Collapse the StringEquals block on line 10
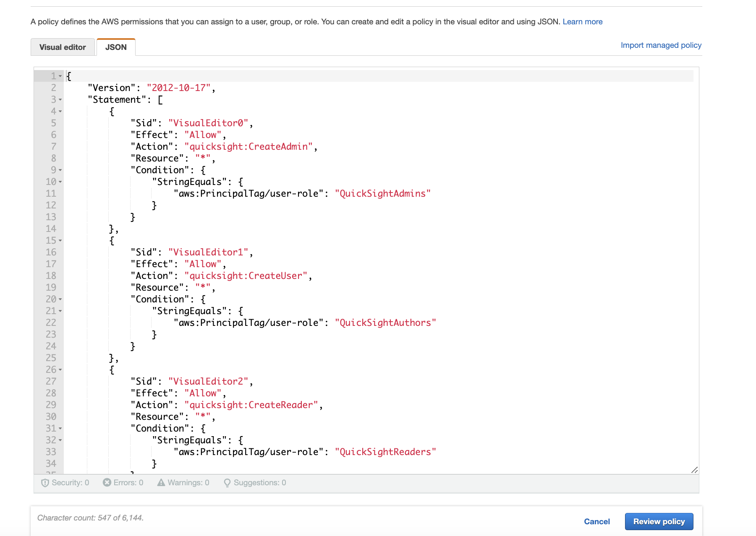The width and height of the screenshot is (756, 536). click(x=60, y=182)
